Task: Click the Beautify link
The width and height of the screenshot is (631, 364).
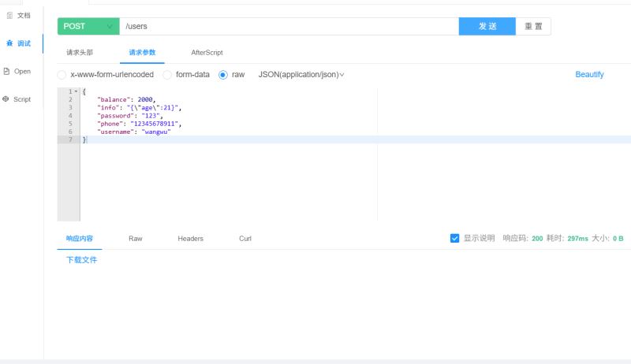Action: (x=589, y=74)
